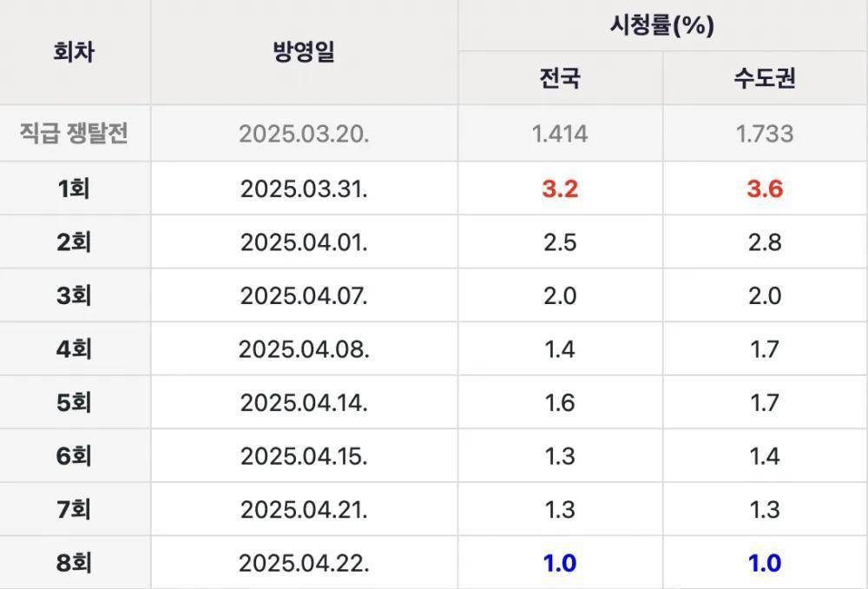Click the 수도권 sub-header
Image resolution: width=868 pixels, height=589 pixels.
click(x=764, y=79)
